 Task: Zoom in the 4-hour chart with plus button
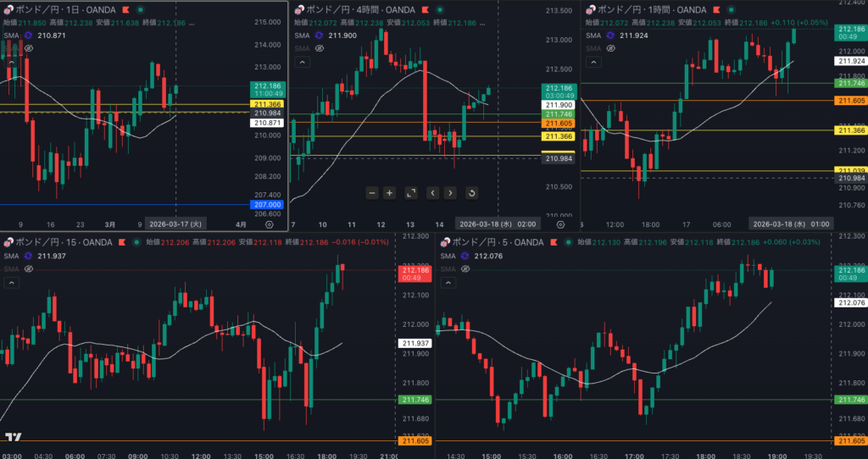click(390, 193)
